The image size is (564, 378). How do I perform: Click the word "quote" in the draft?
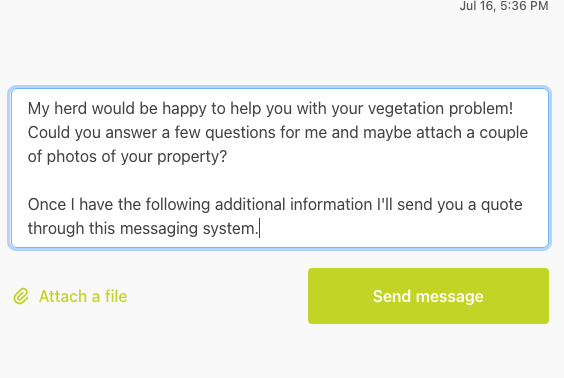coord(502,205)
